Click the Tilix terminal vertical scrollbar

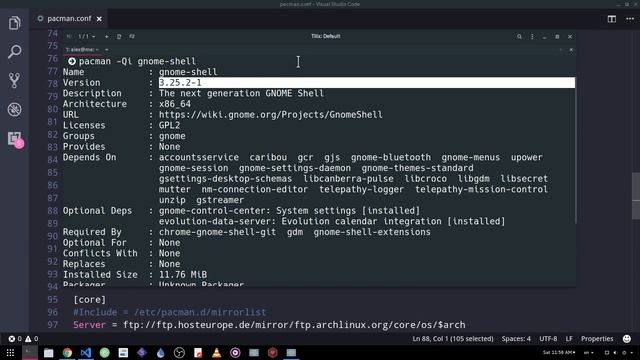pyautogui.click(x=576, y=149)
